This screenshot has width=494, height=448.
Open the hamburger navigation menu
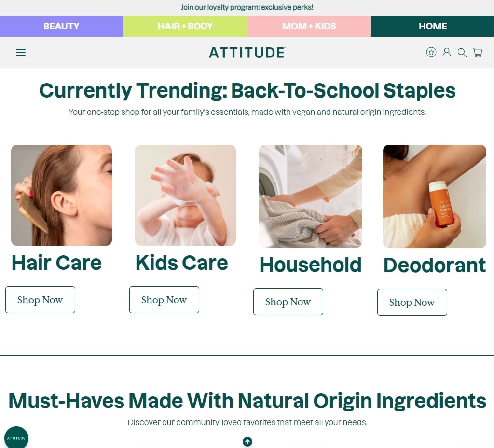coord(21,52)
